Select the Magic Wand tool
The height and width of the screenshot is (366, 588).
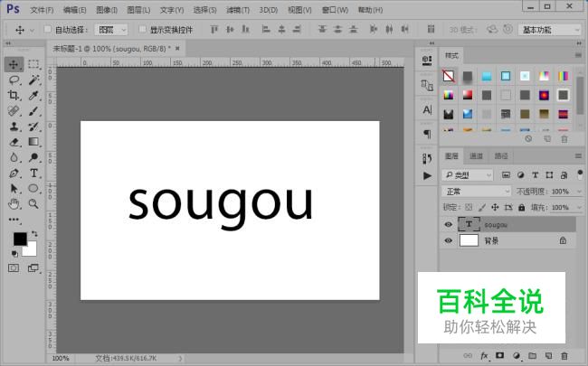[33, 80]
